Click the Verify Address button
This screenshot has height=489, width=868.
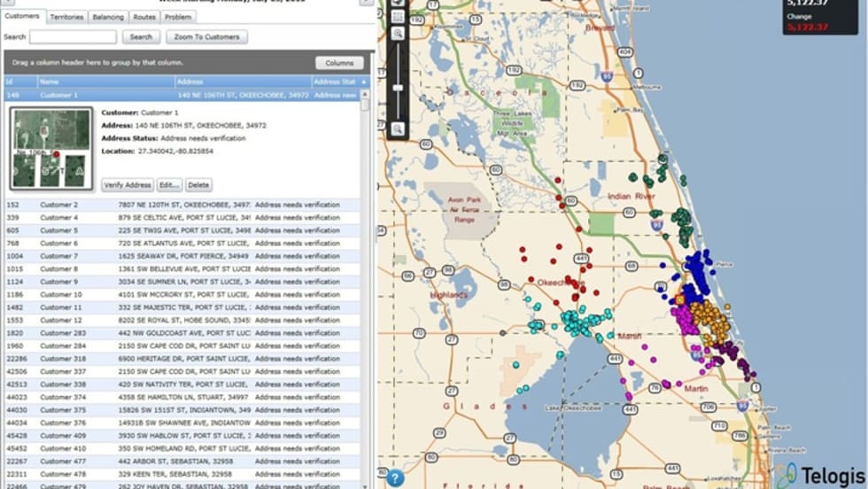point(127,185)
